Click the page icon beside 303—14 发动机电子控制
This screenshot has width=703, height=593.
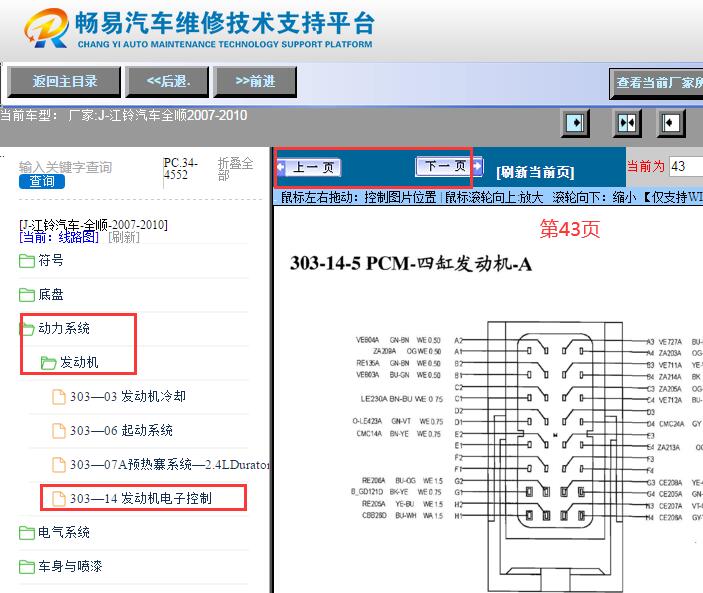(x=59, y=498)
